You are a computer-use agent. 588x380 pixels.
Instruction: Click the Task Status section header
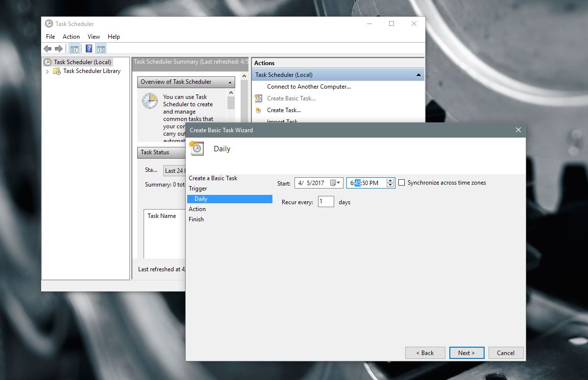pos(162,152)
